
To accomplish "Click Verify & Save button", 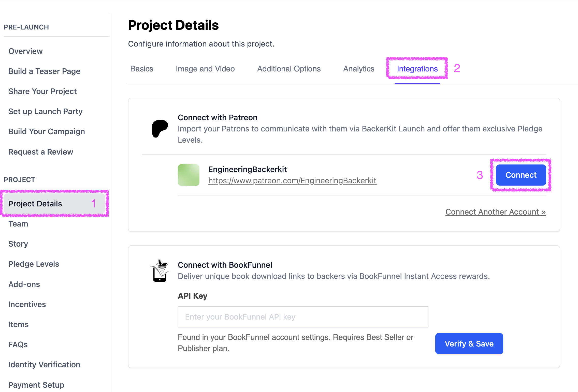I will [469, 343].
